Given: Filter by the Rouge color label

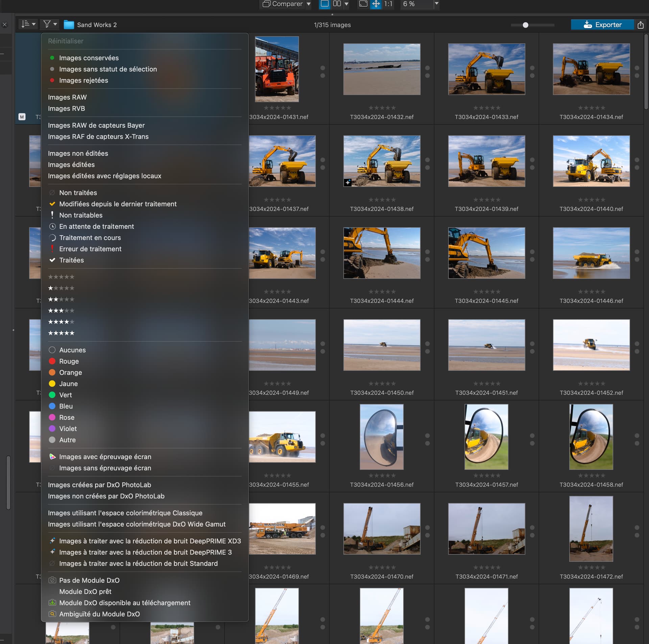Looking at the screenshot, I should click(69, 361).
